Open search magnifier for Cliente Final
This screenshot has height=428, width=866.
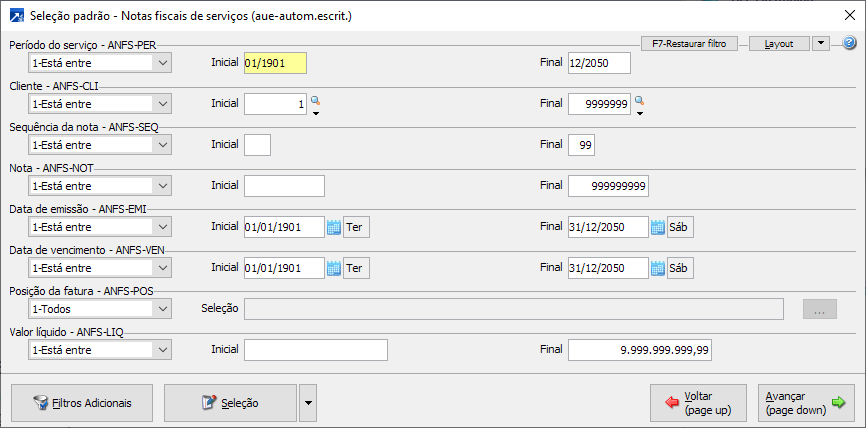638,101
